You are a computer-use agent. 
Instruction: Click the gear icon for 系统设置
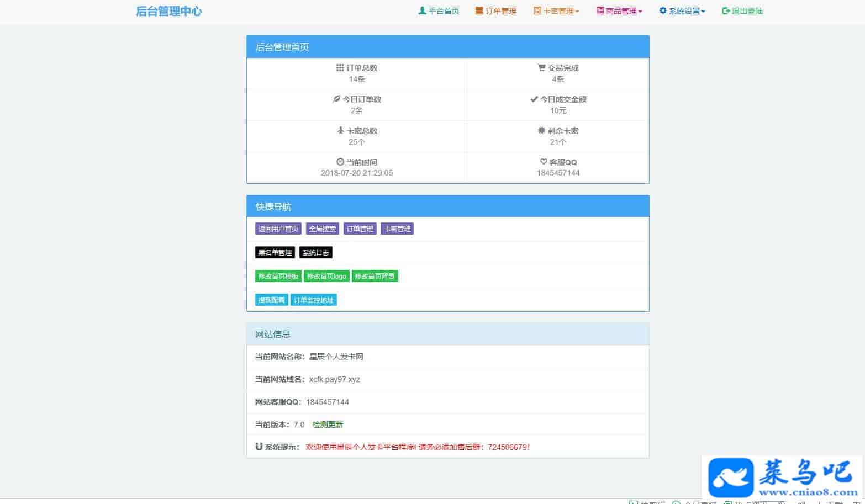tap(663, 10)
